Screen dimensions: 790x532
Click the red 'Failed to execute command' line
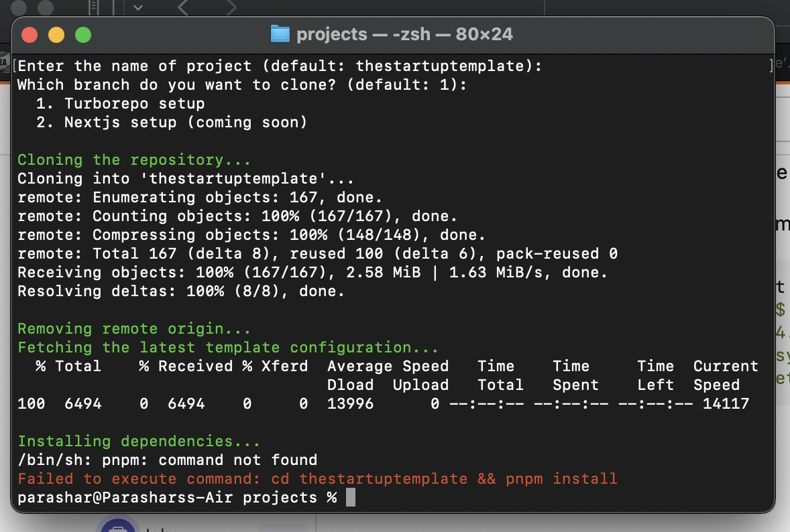pos(317,479)
